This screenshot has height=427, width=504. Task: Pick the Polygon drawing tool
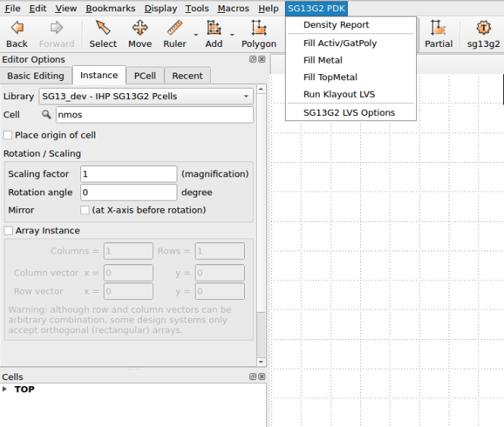[x=258, y=34]
